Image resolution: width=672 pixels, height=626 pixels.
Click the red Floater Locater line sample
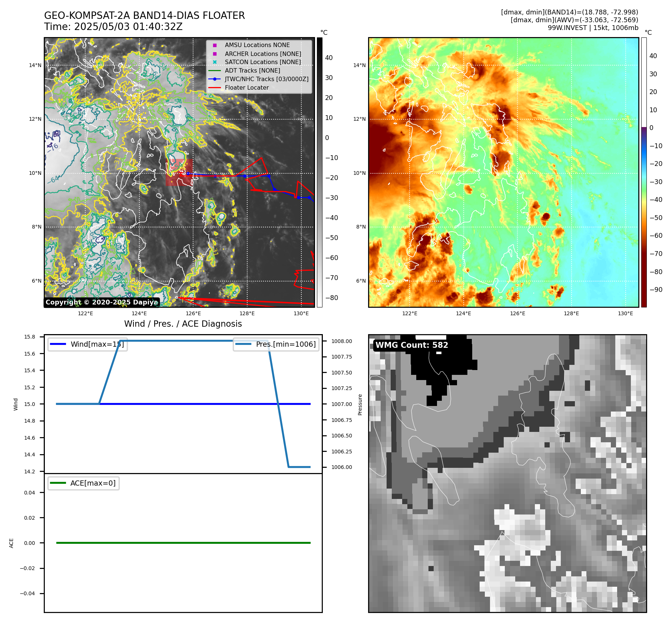[x=215, y=88]
